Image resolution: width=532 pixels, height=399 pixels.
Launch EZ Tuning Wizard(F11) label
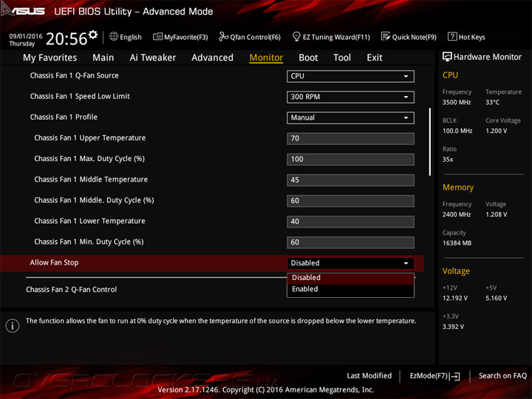coord(336,37)
